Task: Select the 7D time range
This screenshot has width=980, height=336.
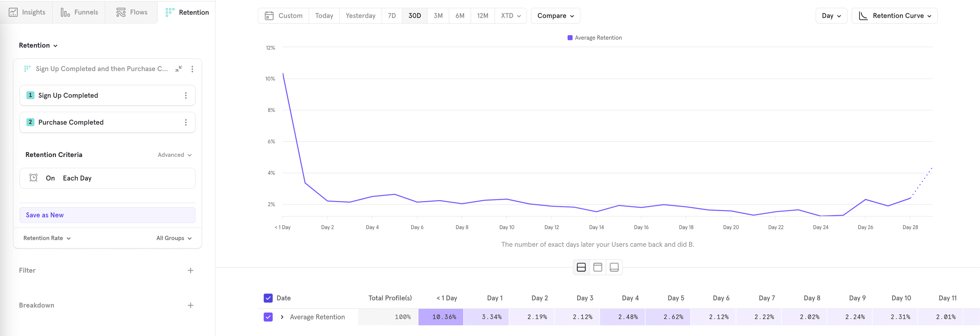Action: coord(391,16)
